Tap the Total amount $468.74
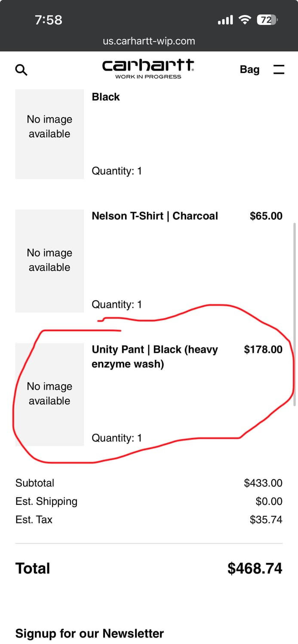 click(x=255, y=568)
